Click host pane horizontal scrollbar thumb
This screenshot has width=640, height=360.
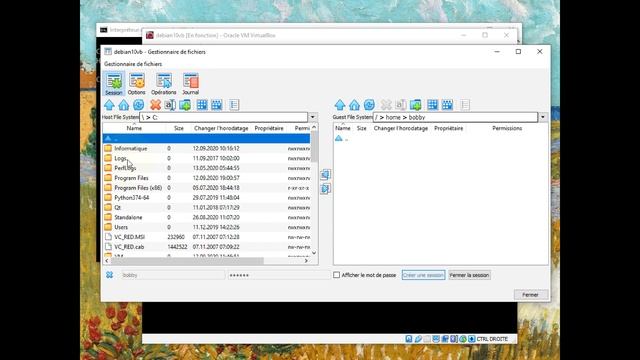pos(187,260)
